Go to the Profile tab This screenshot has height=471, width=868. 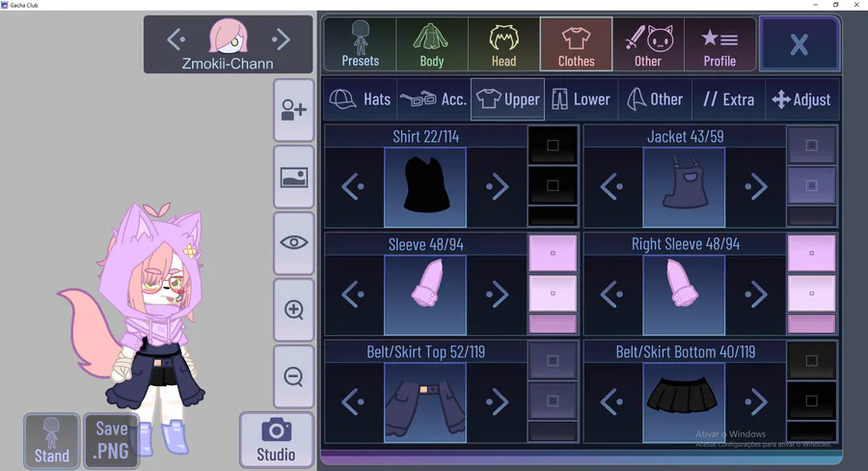pos(719,44)
